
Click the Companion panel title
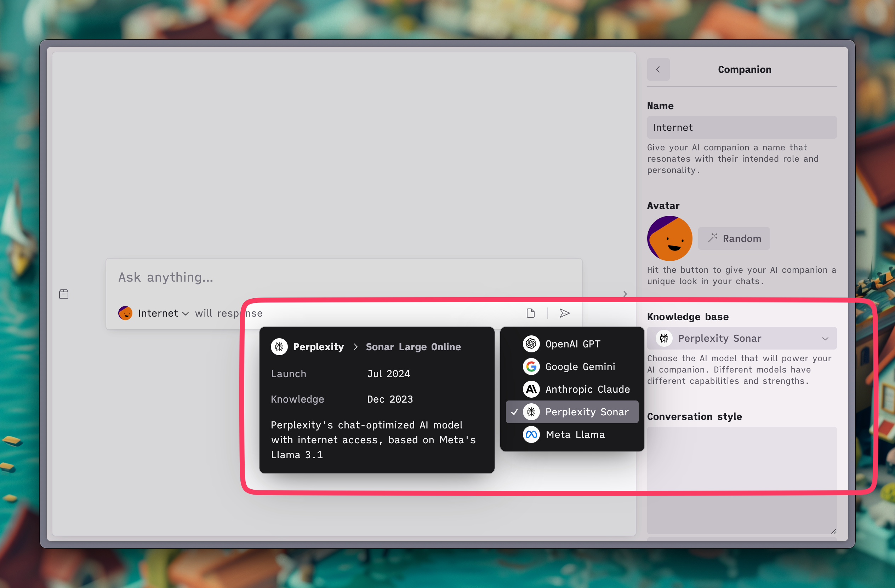coord(744,69)
